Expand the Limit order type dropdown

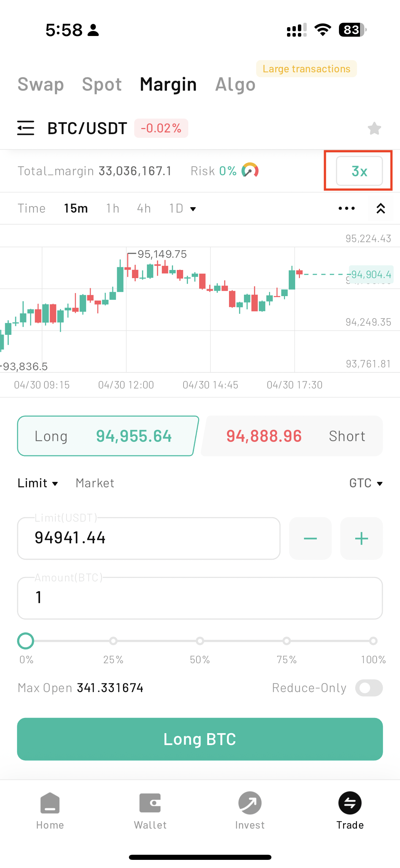click(38, 483)
